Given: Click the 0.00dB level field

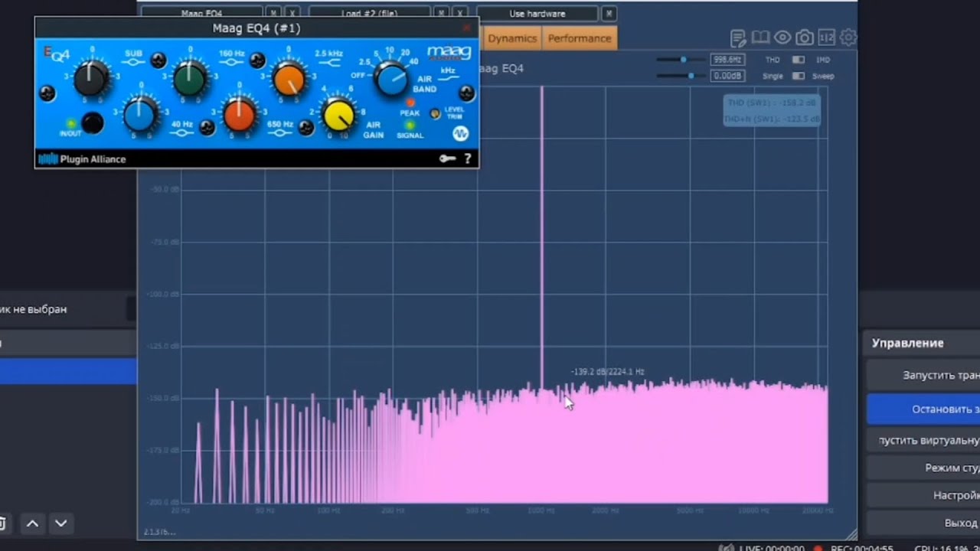Looking at the screenshot, I should [x=727, y=76].
